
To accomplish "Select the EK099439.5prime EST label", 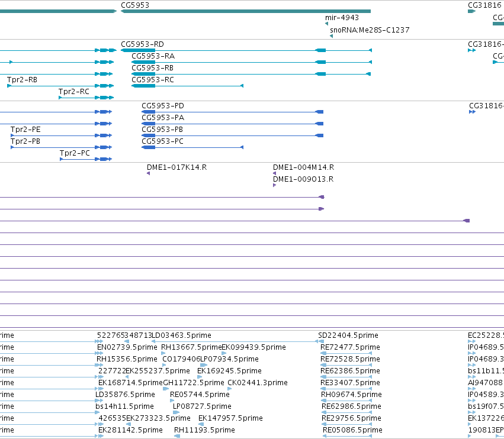I will (x=254, y=347).
